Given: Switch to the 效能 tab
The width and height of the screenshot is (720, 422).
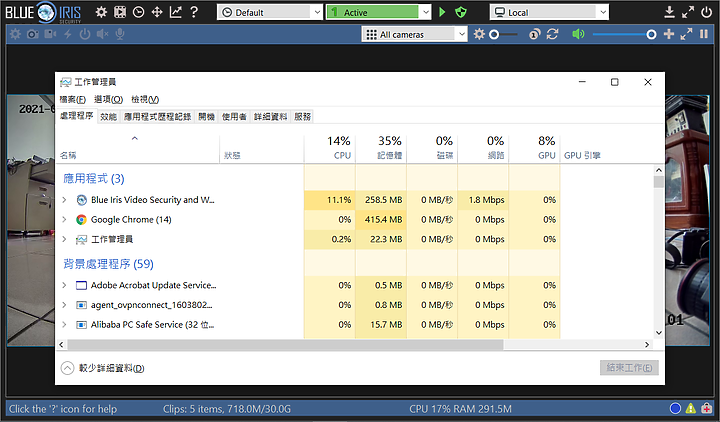Looking at the screenshot, I should click(109, 117).
